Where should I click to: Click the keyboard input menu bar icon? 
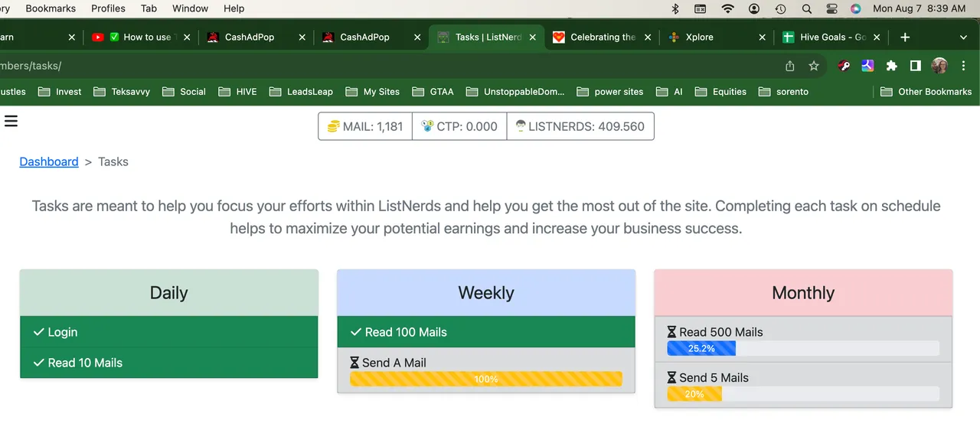pos(701,8)
